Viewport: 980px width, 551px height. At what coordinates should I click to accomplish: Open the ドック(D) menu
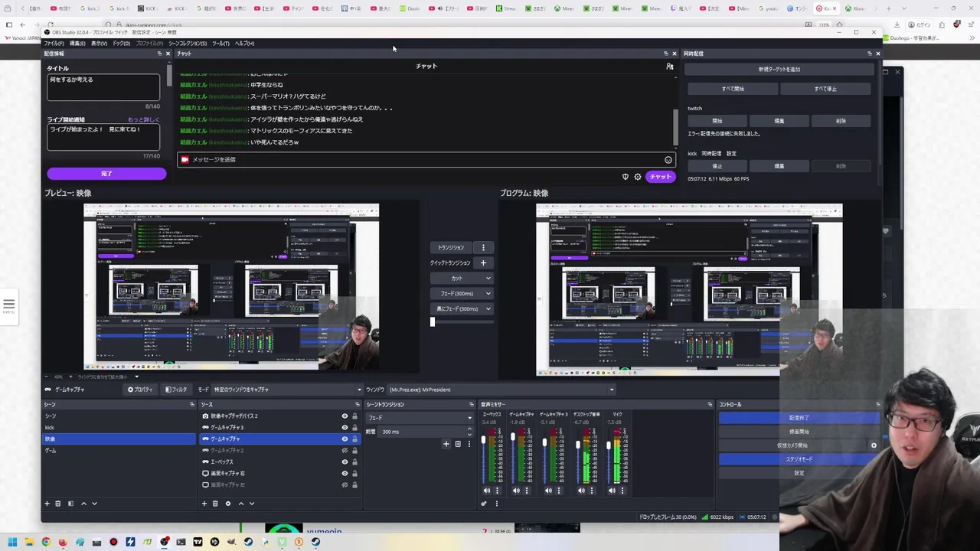click(122, 44)
